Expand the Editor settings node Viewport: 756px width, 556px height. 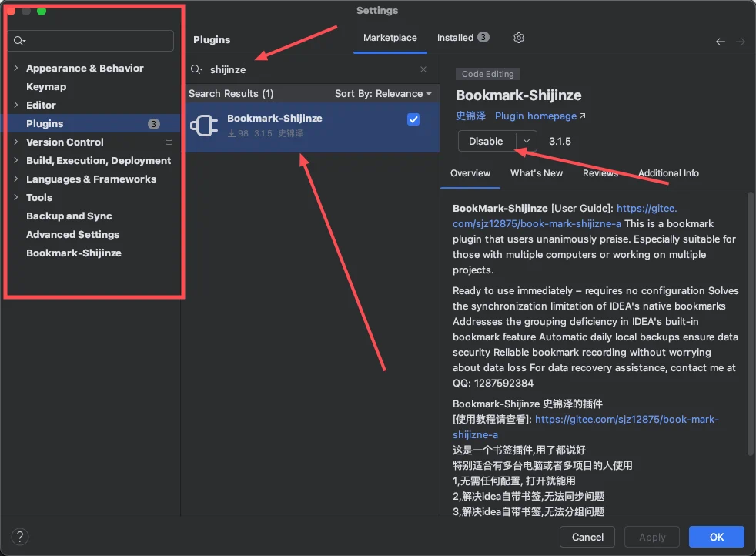16,105
